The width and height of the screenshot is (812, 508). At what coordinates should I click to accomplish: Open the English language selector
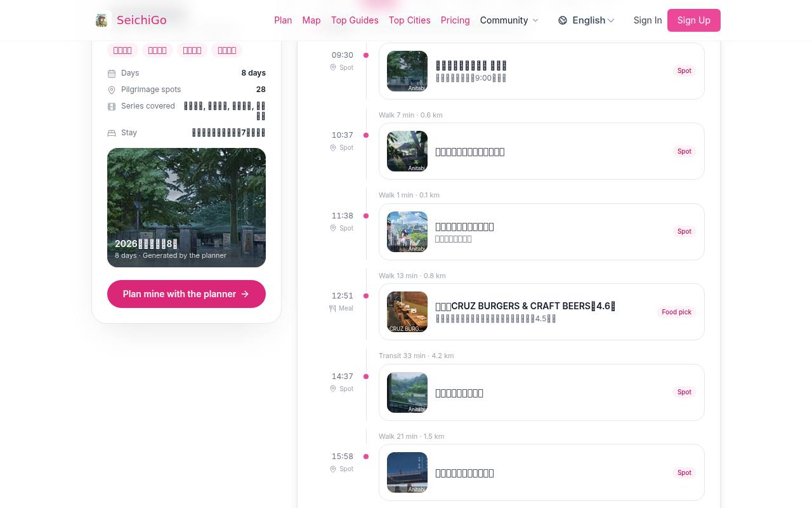coord(587,20)
